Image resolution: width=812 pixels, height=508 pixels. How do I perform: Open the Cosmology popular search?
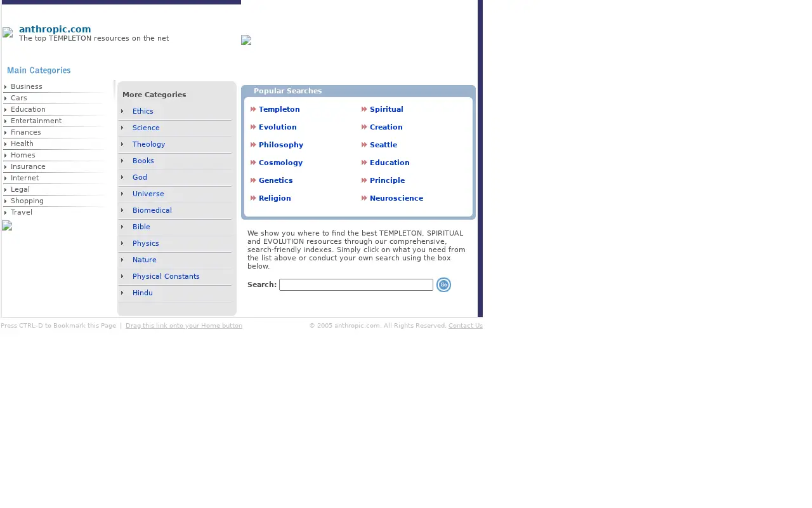tap(280, 163)
